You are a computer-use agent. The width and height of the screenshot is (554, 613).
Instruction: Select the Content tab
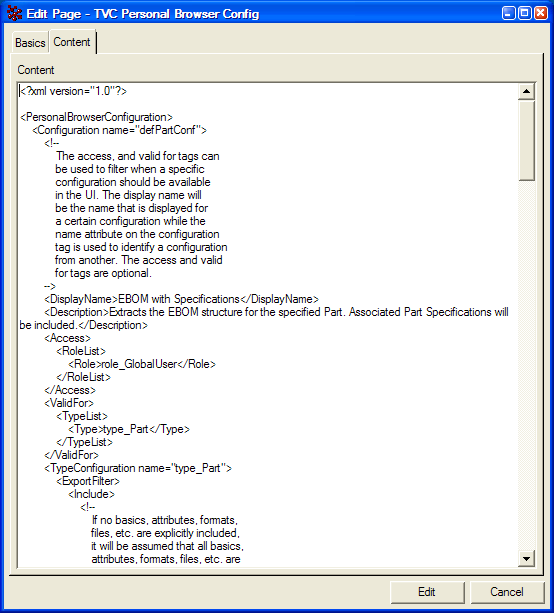pyautogui.click(x=72, y=42)
